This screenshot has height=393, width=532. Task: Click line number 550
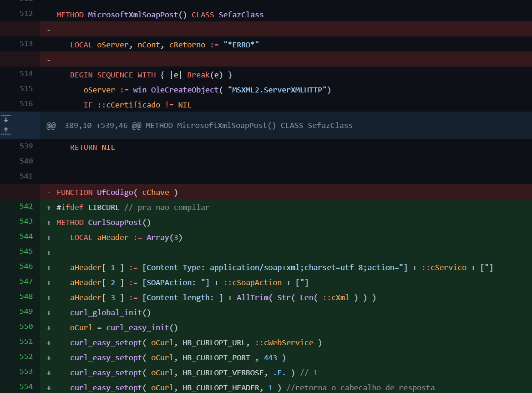click(x=26, y=327)
